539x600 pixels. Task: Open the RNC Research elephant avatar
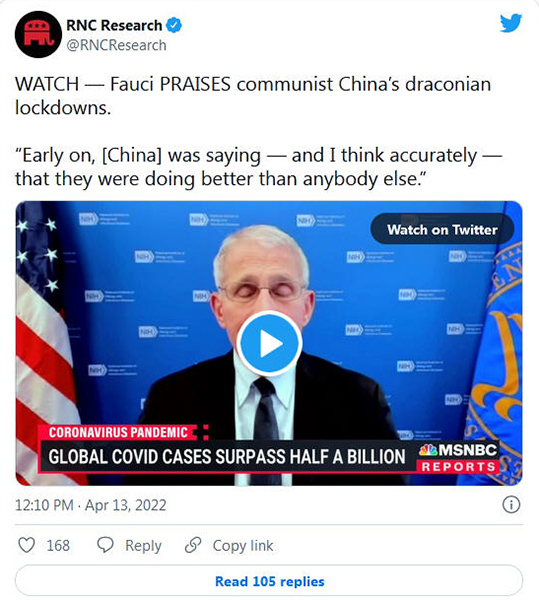click(x=38, y=34)
